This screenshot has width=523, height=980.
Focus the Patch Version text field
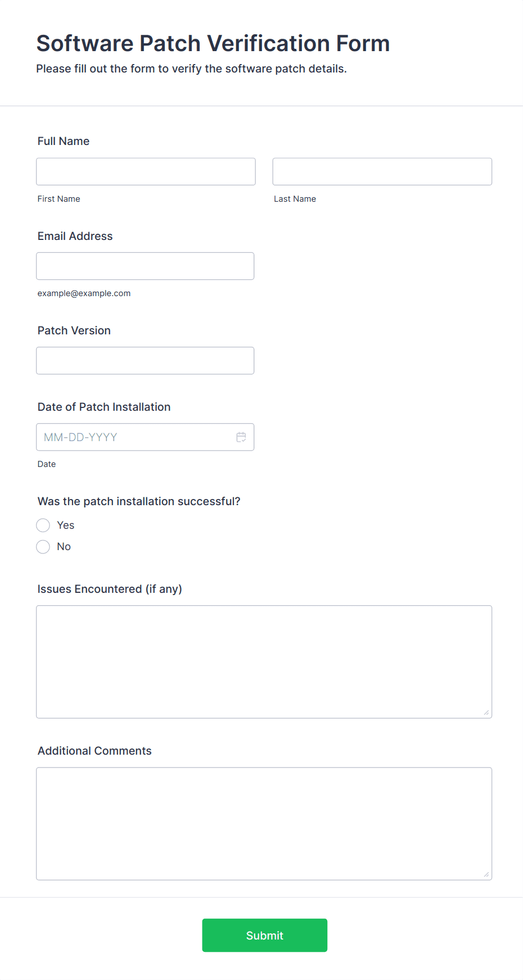145,361
